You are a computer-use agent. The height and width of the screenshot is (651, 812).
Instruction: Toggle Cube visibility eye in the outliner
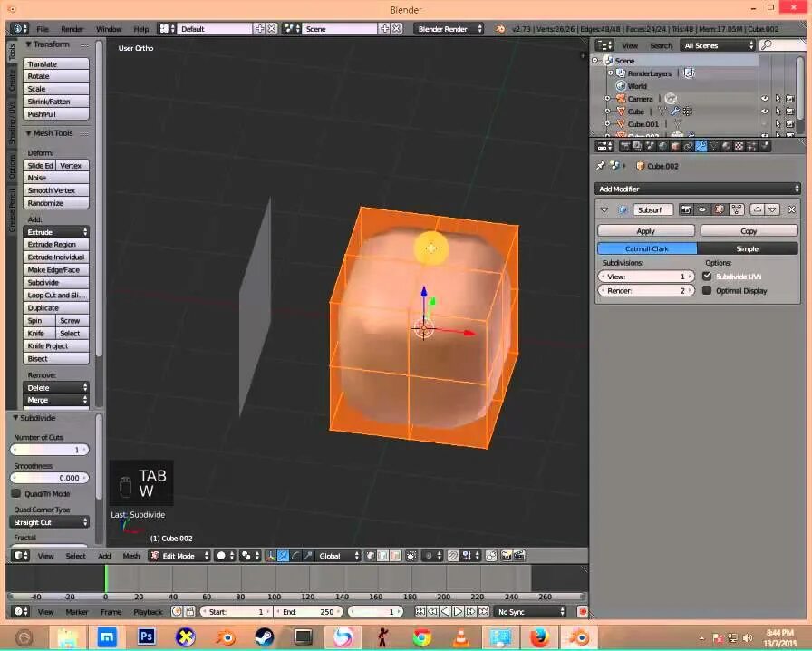coord(765,111)
